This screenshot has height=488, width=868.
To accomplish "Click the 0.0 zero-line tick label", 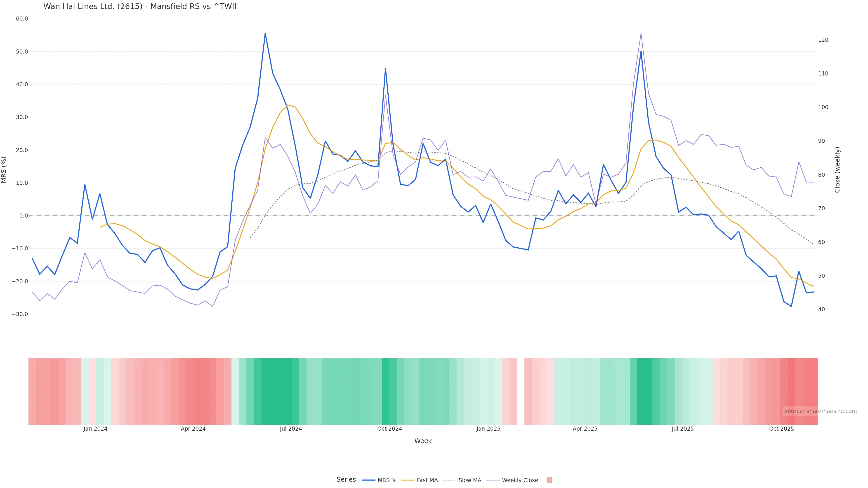I will 24,216.
